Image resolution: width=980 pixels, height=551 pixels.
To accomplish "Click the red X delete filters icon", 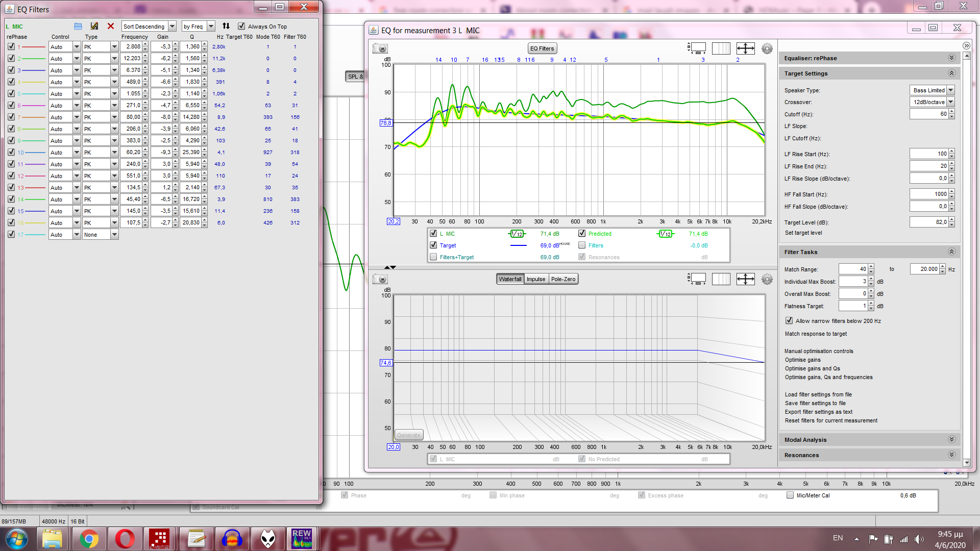I will [111, 26].
